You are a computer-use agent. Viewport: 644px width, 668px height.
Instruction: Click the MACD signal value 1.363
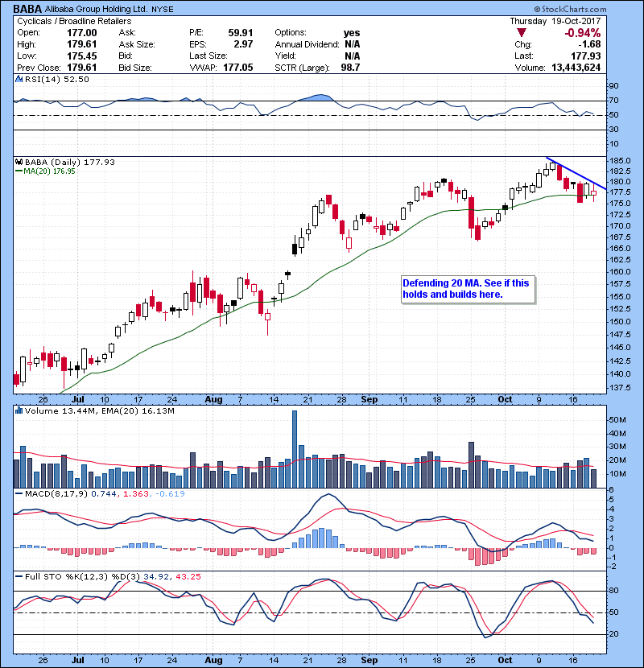click(x=136, y=494)
